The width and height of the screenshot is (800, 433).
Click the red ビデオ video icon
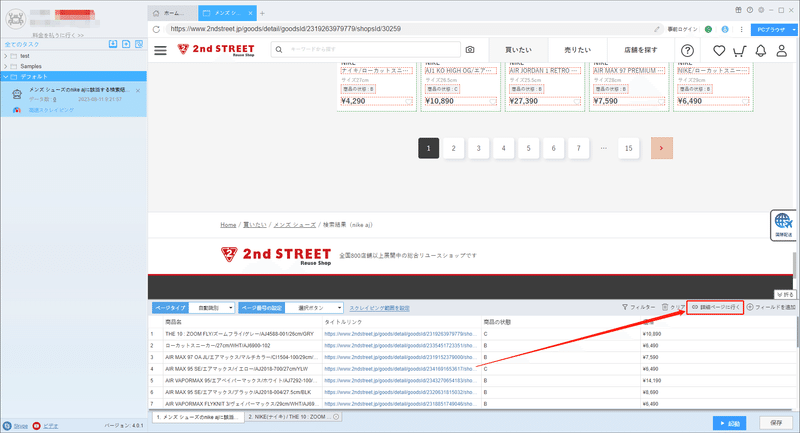pyautogui.click(x=36, y=426)
